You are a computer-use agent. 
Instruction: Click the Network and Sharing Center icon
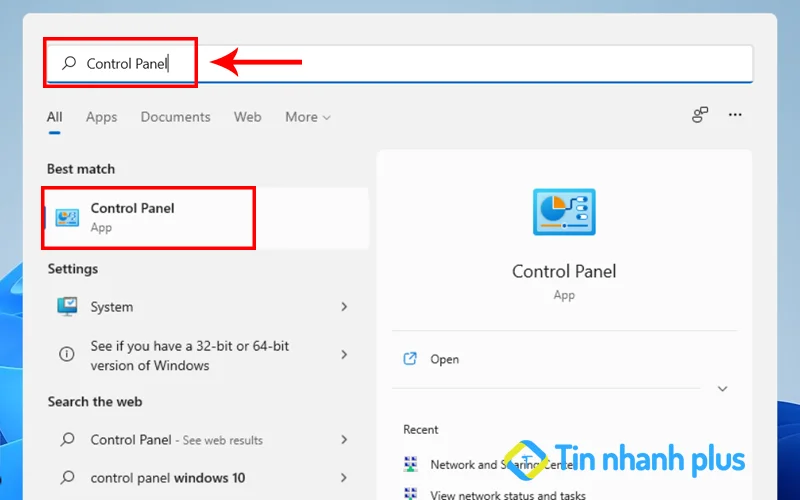(x=410, y=464)
